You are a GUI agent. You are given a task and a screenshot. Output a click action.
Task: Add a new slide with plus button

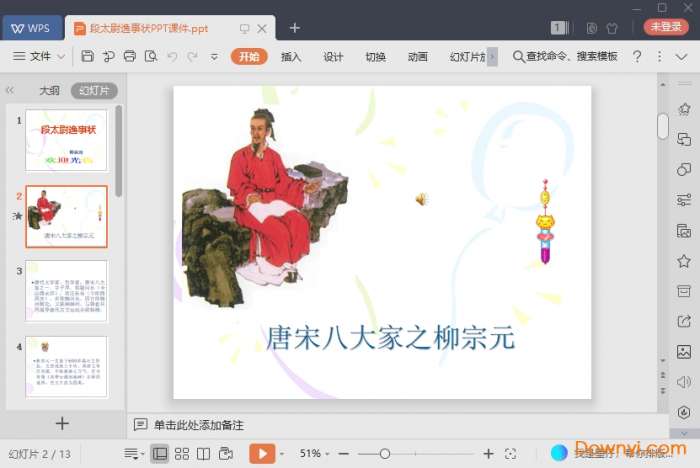(x=62, y=423)
